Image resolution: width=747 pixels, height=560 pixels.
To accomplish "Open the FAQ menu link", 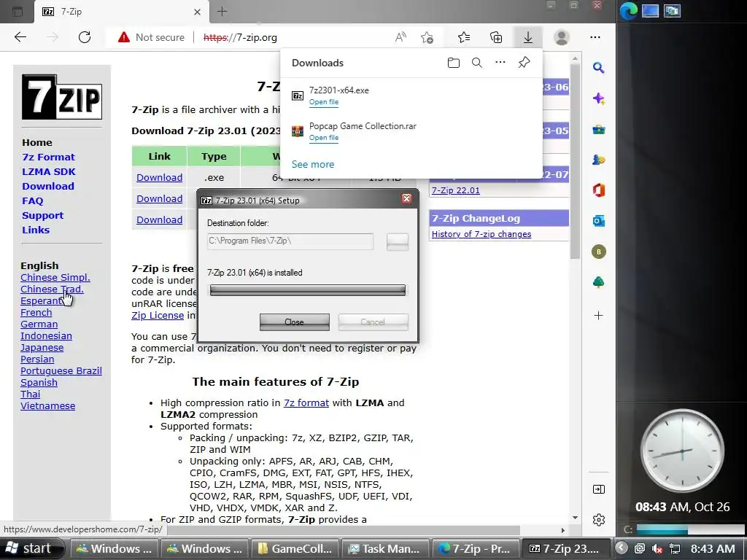I will pos(32,201).
